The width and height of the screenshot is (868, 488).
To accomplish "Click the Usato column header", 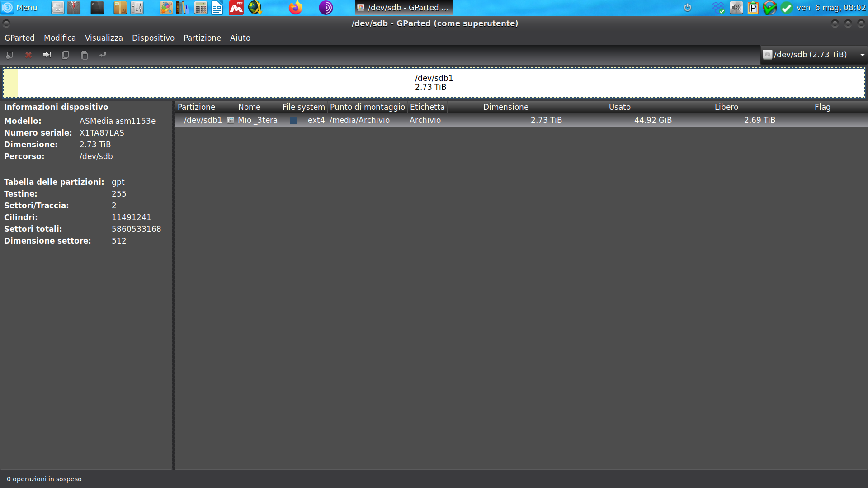I will pos(620,107).
